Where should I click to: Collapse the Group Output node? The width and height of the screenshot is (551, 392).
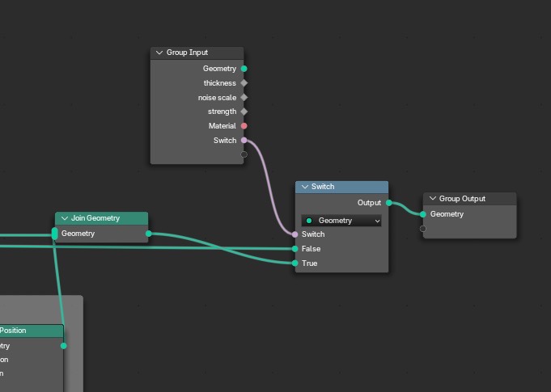click(433, 199)
